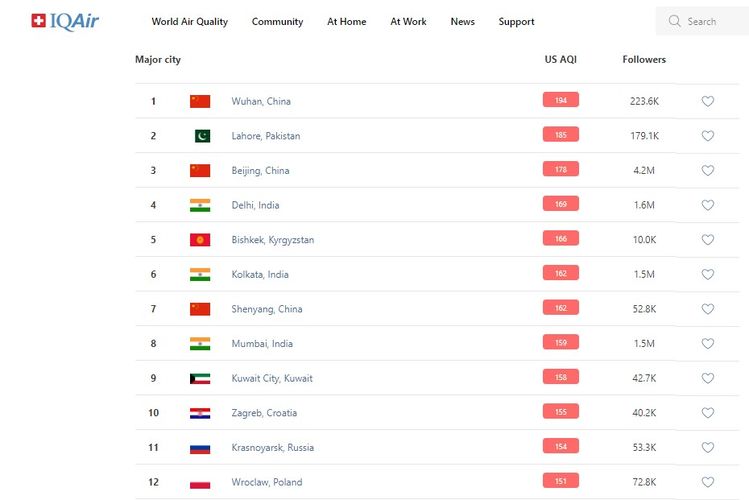Open the Support navigation menu
This screenshot has height=500, width=749.
516,22
